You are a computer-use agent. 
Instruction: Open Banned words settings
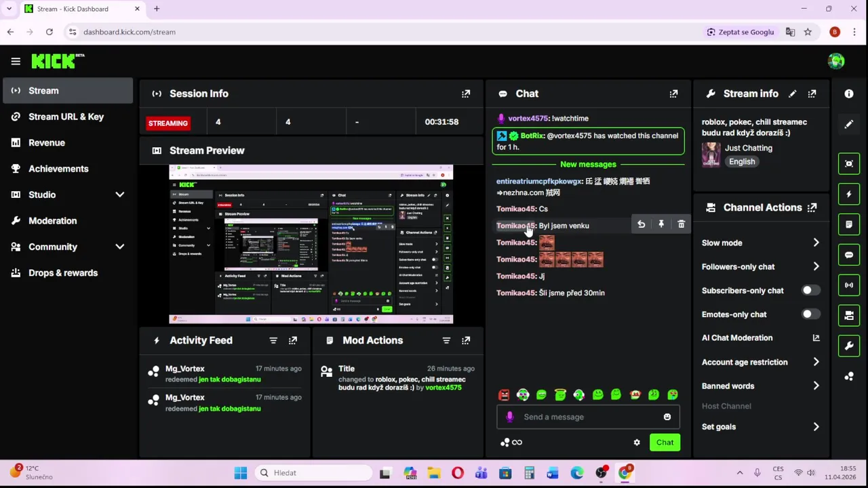point(761,386)
